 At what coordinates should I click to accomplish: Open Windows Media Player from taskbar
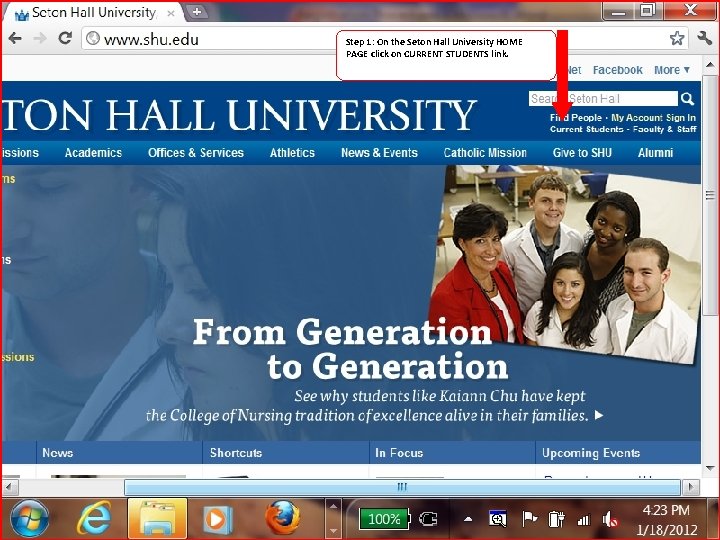[x=217, y=519]
